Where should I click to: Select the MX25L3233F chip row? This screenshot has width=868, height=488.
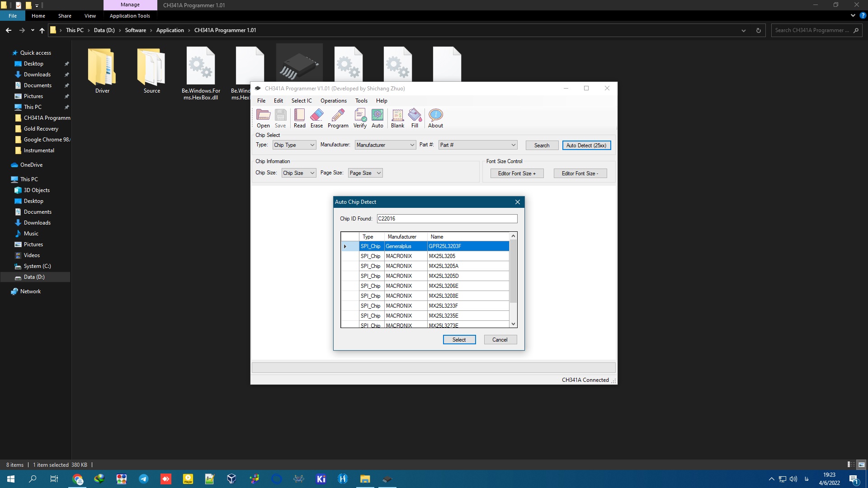(x=425, y=306)
